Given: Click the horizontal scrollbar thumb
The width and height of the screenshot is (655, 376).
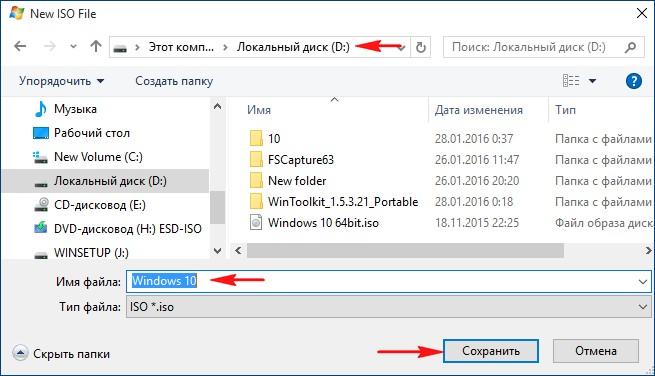Looking at the screenshot, I should coord(405,251).
